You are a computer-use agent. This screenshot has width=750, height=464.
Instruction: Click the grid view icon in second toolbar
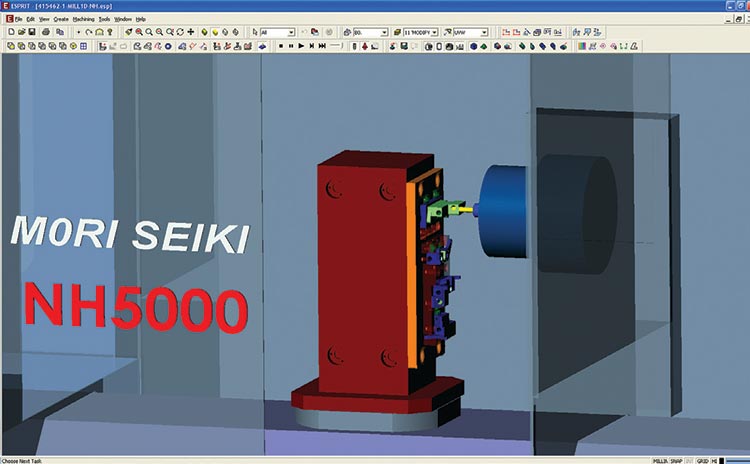pyautogui.click(x=83, y=46)
